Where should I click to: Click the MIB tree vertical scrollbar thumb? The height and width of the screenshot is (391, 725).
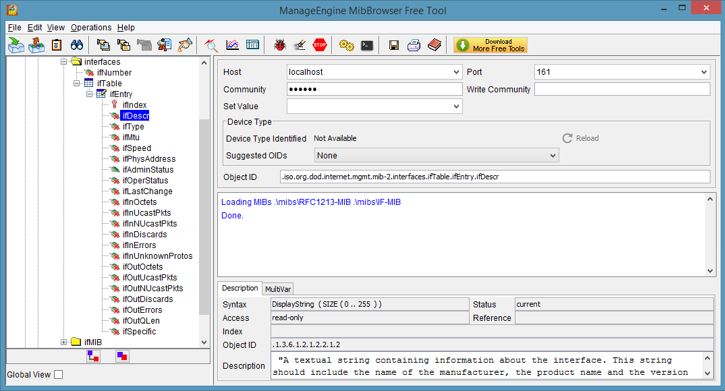pyautogui.click(x=204, y=217)
